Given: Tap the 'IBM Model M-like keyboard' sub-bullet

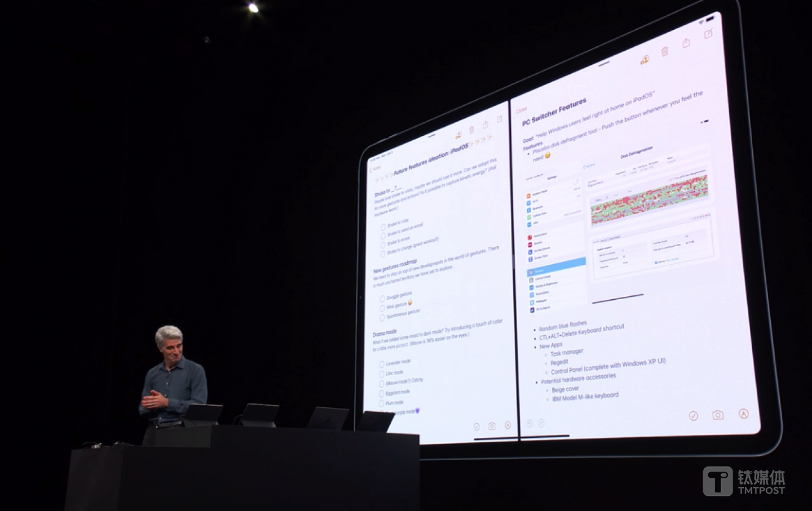Looking at the screenshot, I should click(x=585, y=397).
